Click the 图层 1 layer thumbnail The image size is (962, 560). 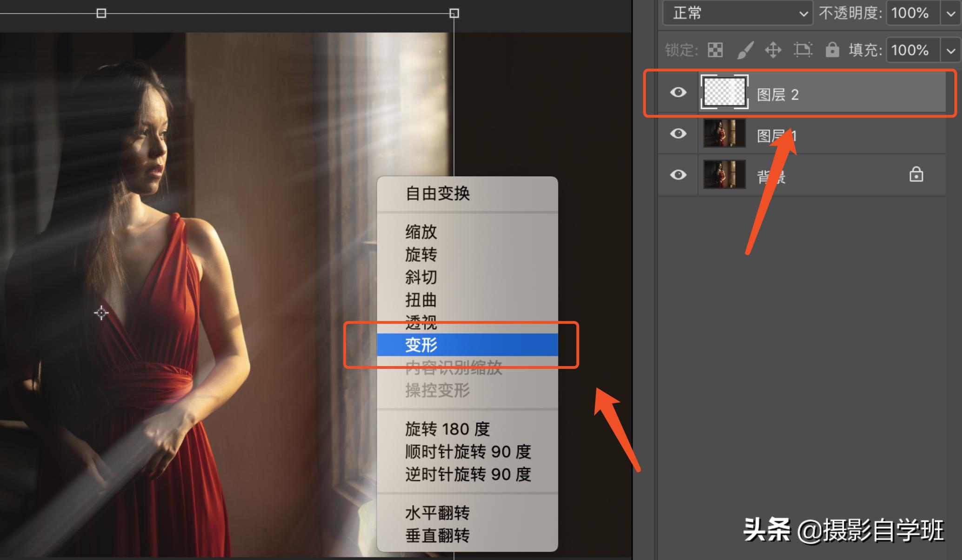coord(723,134)
